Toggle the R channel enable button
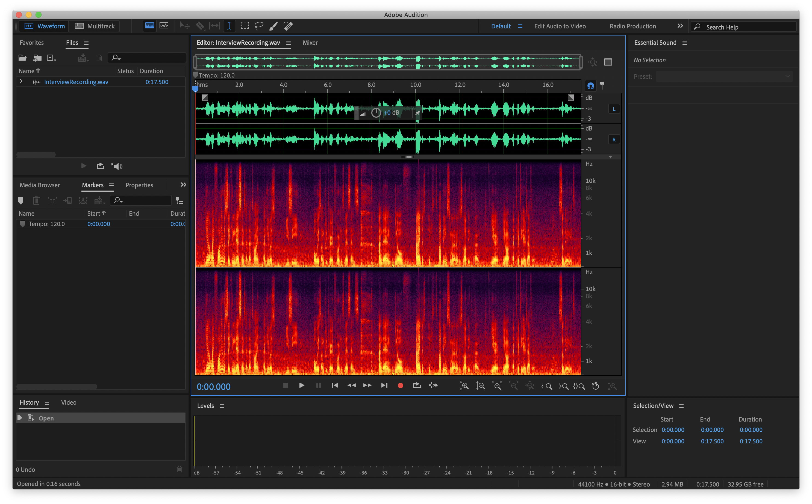Screen dimensions: 812x504 coord(614,139)
